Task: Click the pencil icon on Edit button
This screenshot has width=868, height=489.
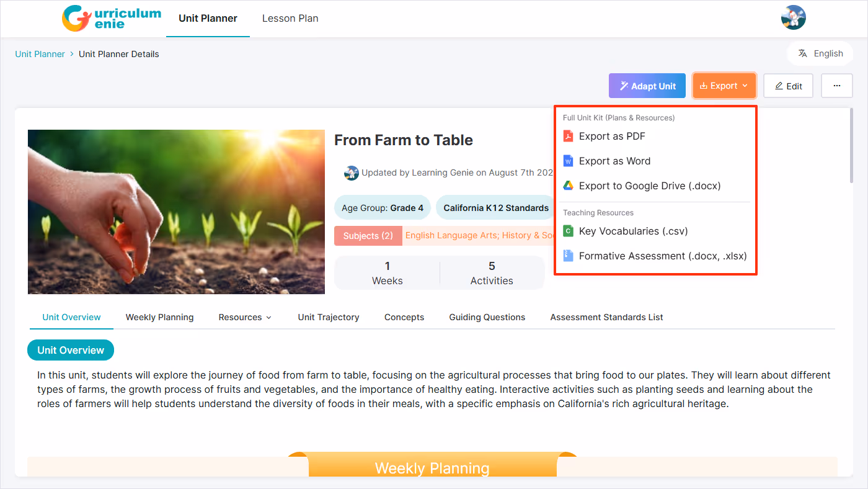Action: 779,86
